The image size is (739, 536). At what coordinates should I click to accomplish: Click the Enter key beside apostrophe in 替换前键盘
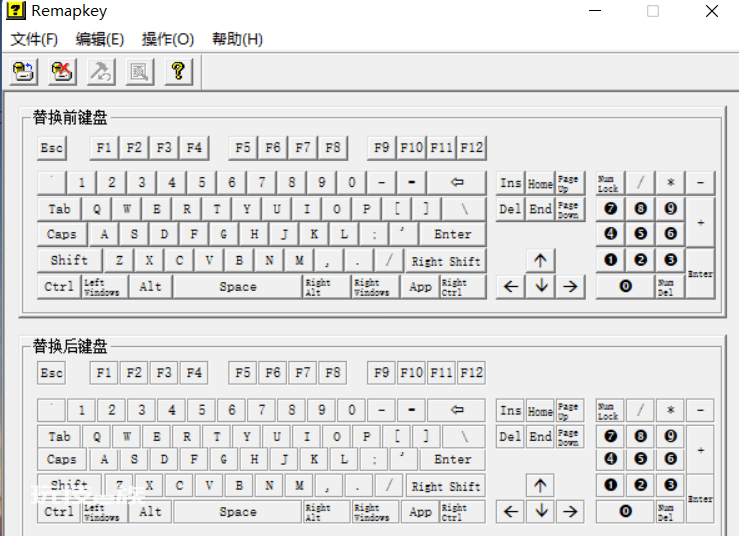pos(452,234)
